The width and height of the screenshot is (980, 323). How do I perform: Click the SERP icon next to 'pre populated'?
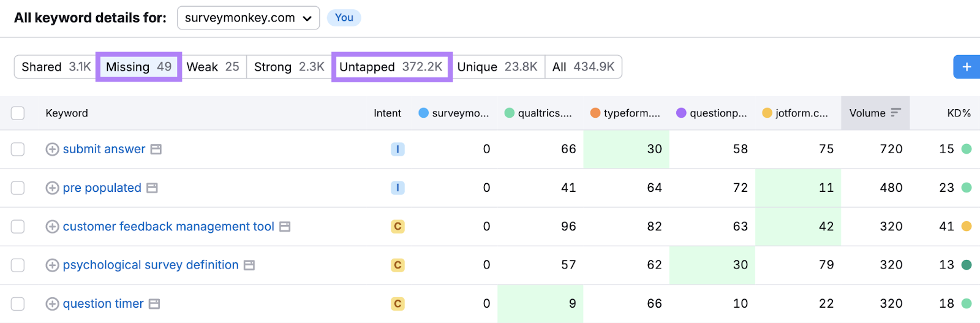coord(153,188)
